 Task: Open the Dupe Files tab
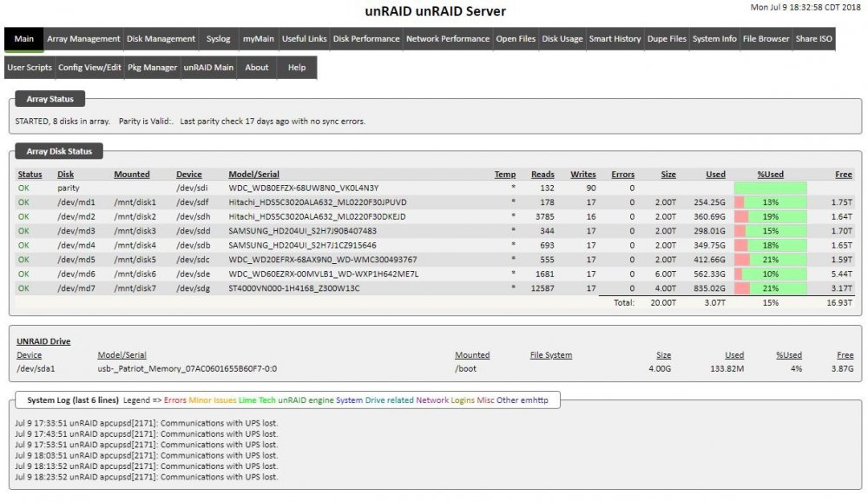pos(667,39)
